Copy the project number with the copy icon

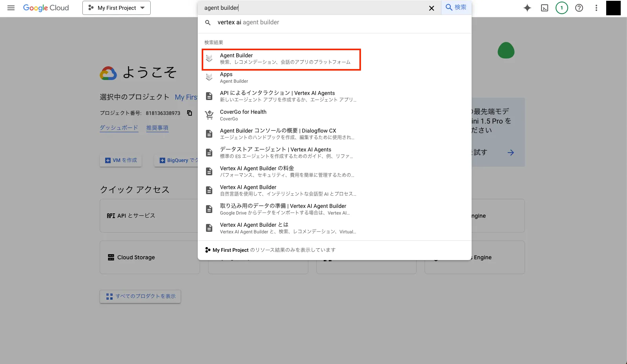point(190,113)
